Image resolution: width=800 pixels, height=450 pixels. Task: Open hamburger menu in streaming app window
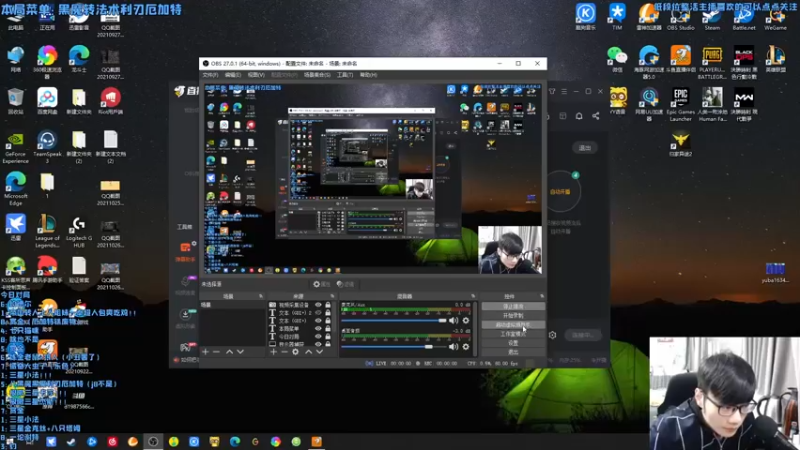click(x=564, y=91)
